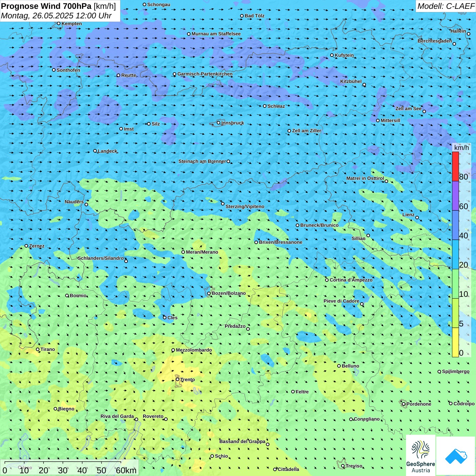This screenshot has height=476, width=476.
Task: Click the Schongau label
Action: (x=158, y=4)
